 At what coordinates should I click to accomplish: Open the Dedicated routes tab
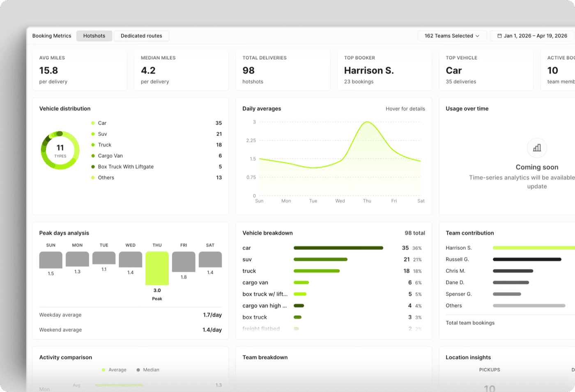point(141,36)
